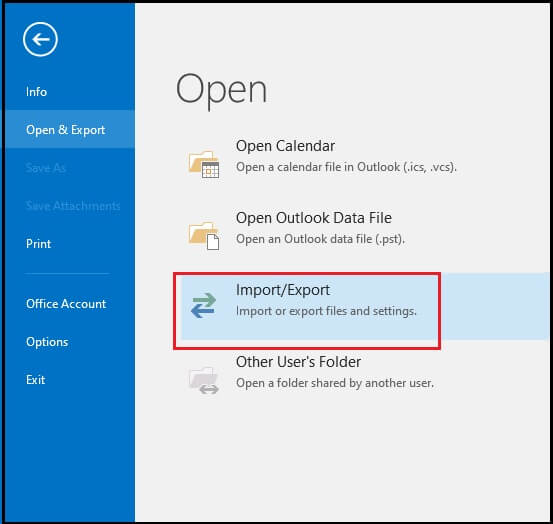Screen dimensions: 553x524
Task: Click the back arrow circle icon
Action: pos(40,39)
